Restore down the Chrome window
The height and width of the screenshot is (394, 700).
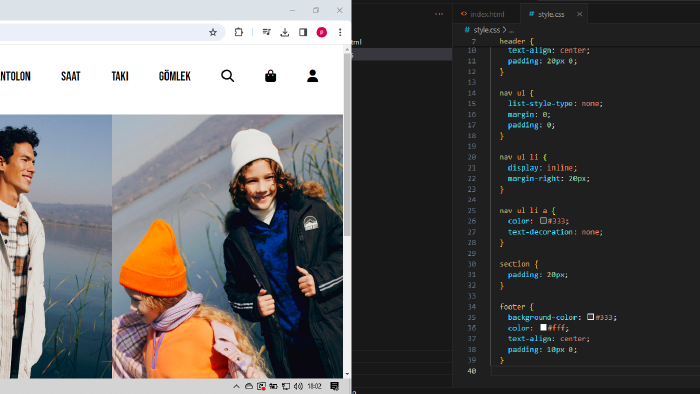coord(316,10)
